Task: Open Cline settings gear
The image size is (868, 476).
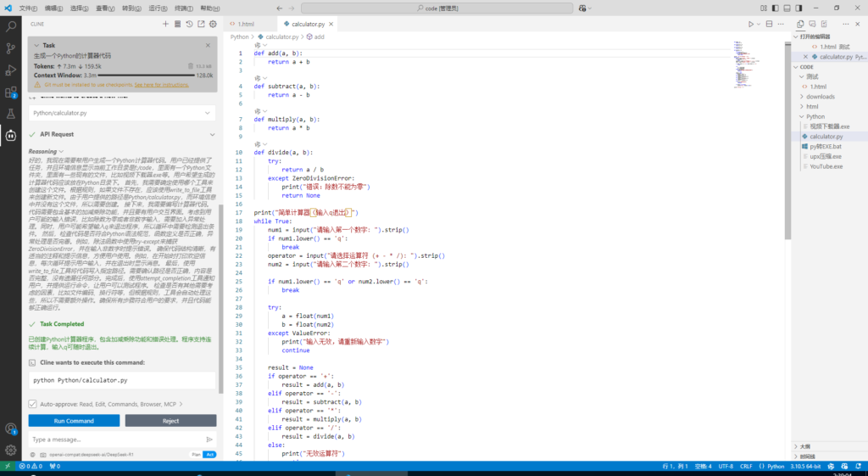Action: 213,24
